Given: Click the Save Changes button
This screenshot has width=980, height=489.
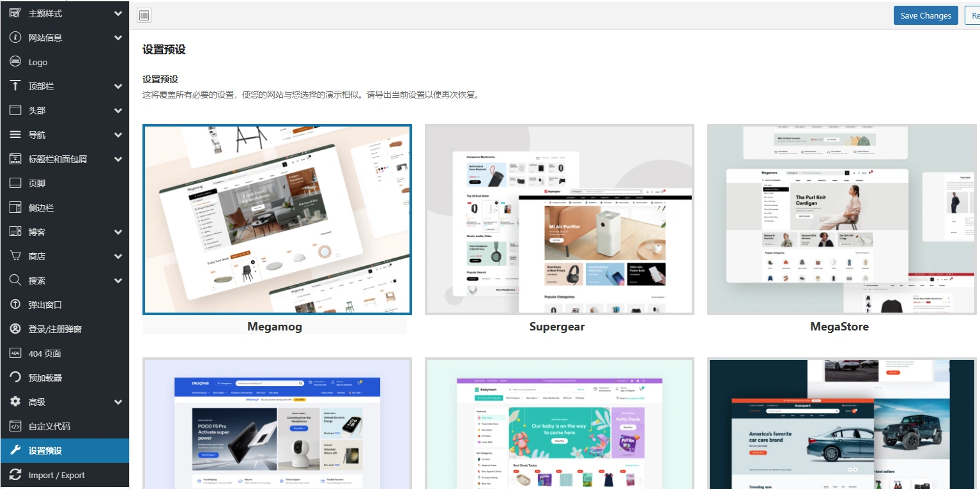Looking at the screenshot, I should coord(925,15).
